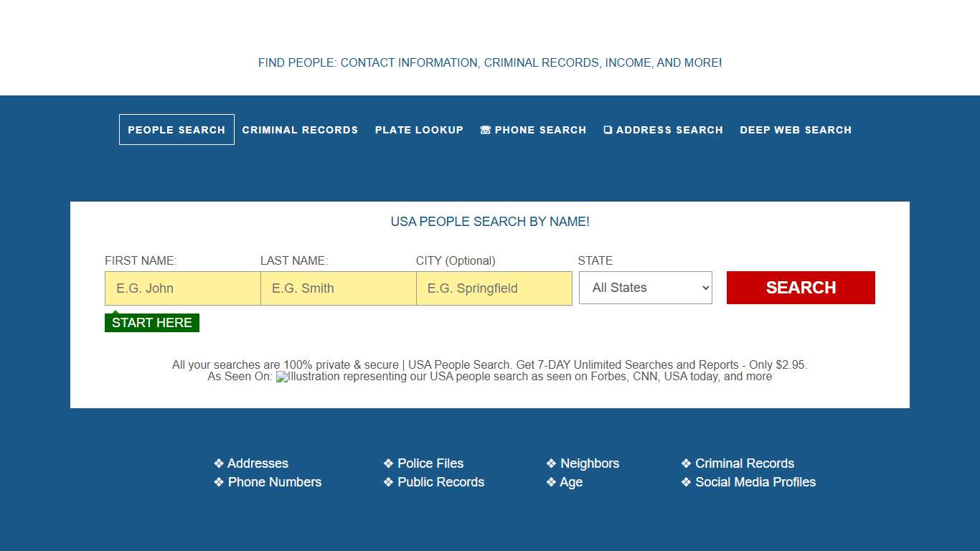Click inside the FIRST NAME field
This screenshot has height=551, width=980.
click(x=182, y=288)
